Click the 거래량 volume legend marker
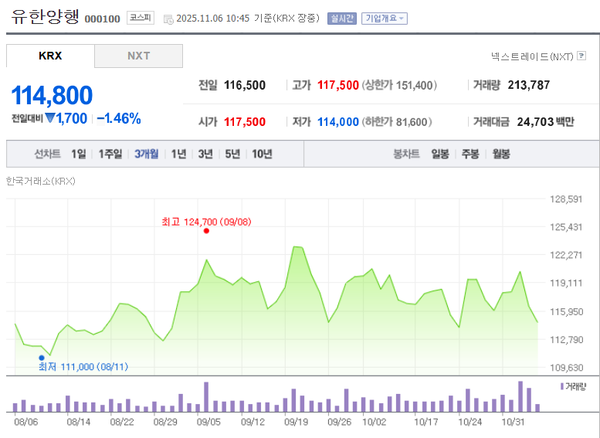This screenshot has height=438, width=600. (559, 385)
